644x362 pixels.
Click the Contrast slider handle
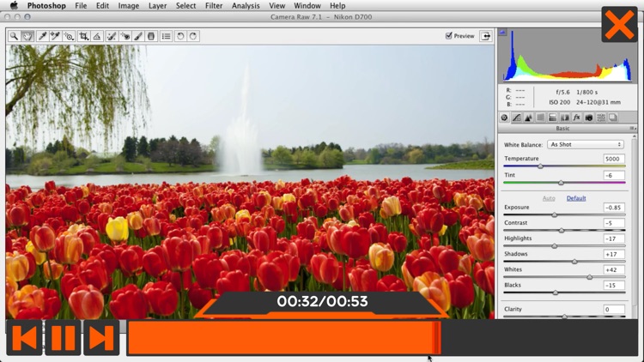point(562,230)
